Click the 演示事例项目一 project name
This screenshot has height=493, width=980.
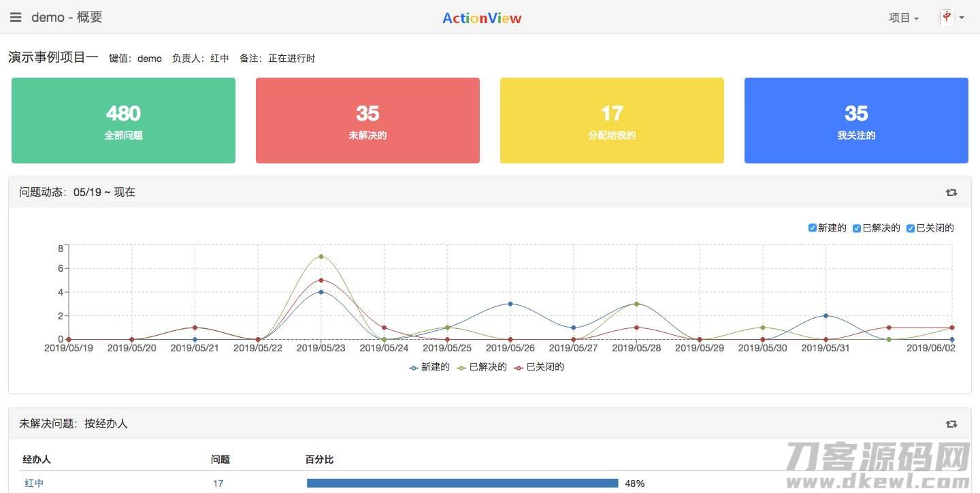coord(53,57)
